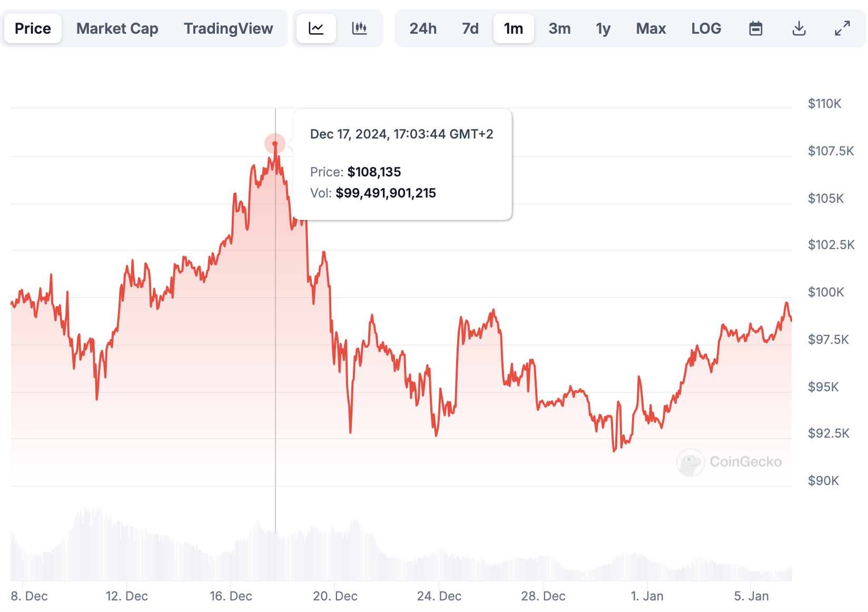The image size is (868, 612).
Task: Open chart export via the arrow-down icon
Action: pos(798,28)
